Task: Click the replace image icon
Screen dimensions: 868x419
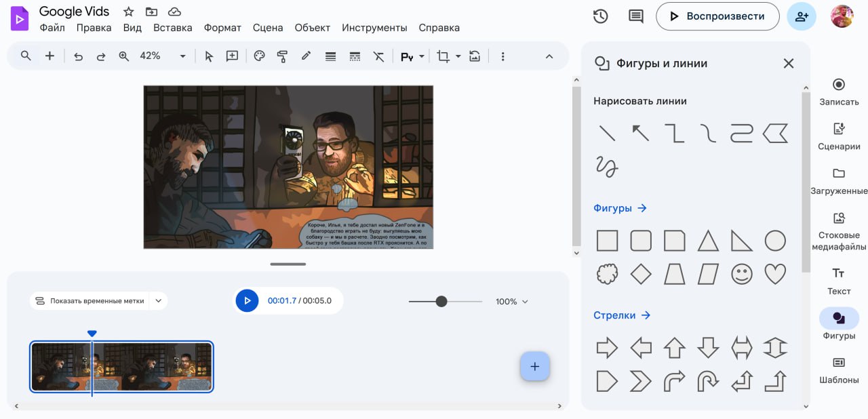Action: point(475,56)
